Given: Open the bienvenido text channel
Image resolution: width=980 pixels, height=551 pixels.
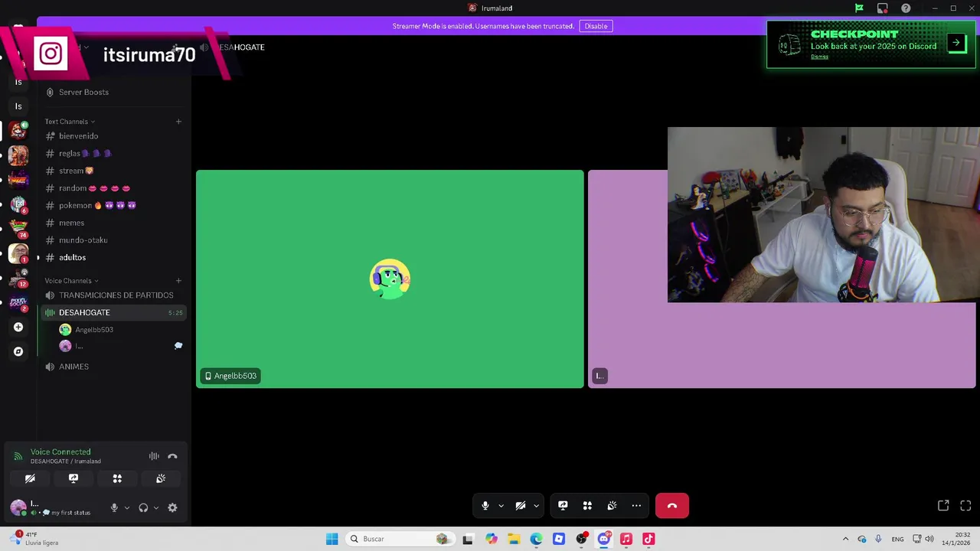Looking at the screenshot, I should tap(78, 136).
